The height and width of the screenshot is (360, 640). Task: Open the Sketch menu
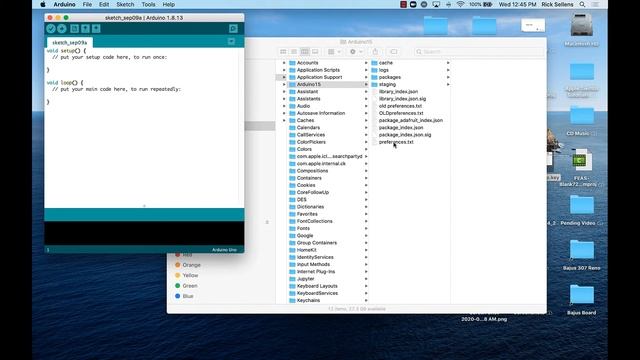(125, 4)
